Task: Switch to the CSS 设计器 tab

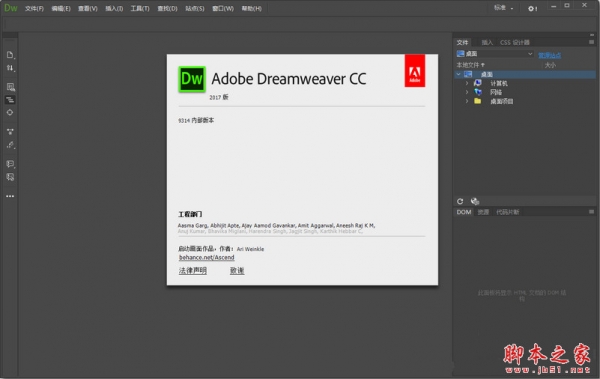Action: tap(515, 42)
